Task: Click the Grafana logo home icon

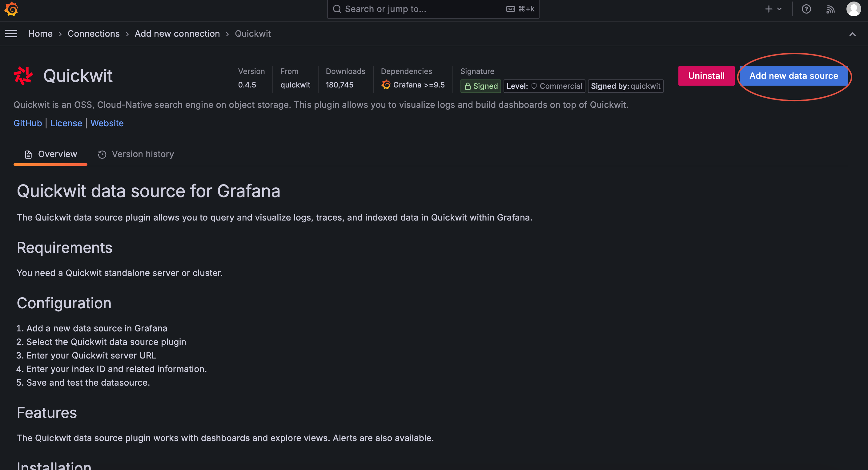Action: coord(11,9)
